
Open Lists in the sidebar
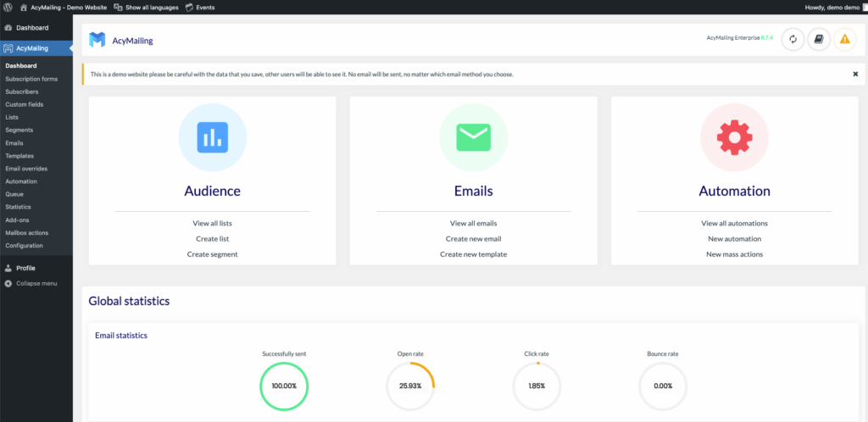click(12, 117)
